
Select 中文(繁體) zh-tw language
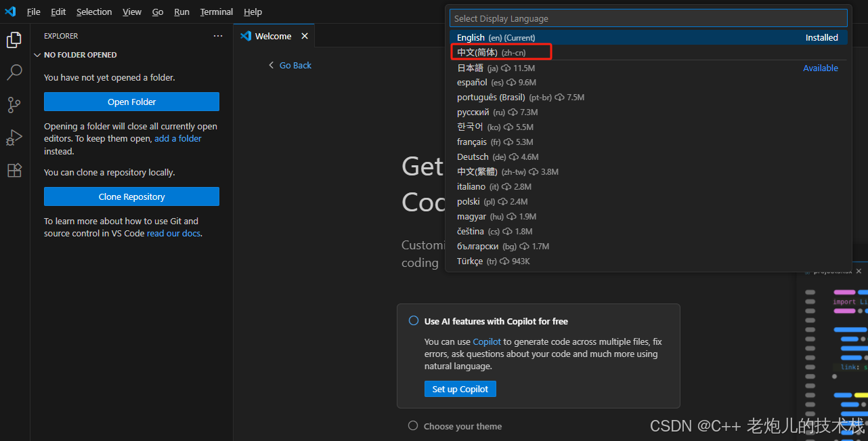[x=649, y=172]
